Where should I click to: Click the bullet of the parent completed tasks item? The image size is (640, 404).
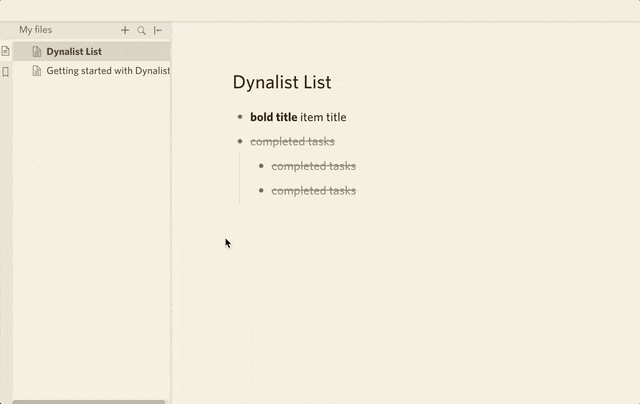240,142
